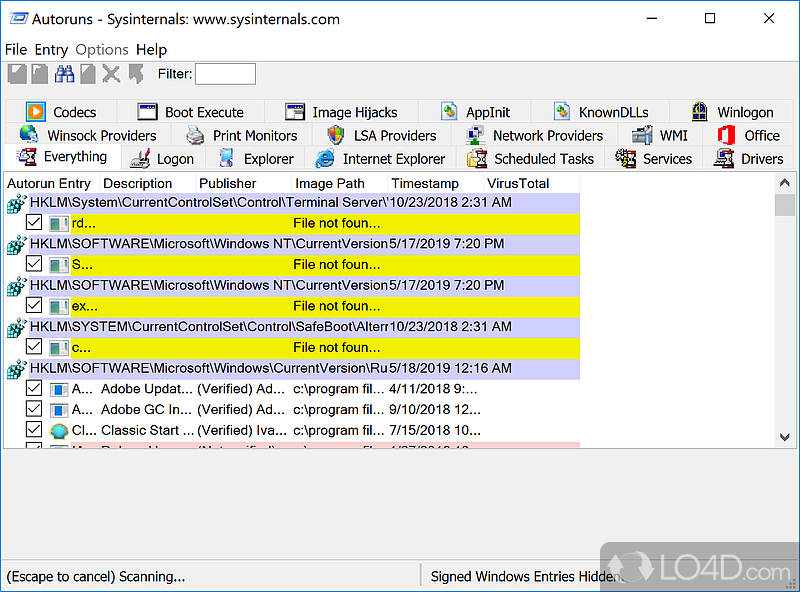The width and height of the screenshot is (800, 592).
Task: Click the Properties toolbar icon
Action: [x=87, y=73]
